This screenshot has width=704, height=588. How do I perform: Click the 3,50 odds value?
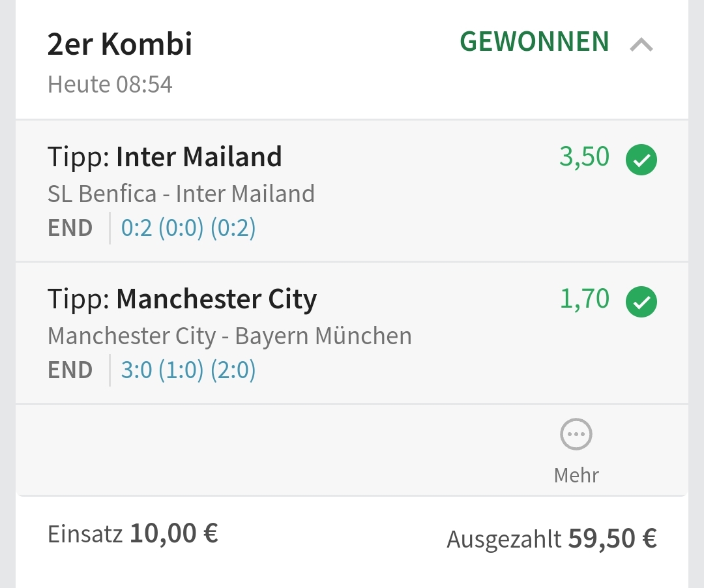point(584,157)
